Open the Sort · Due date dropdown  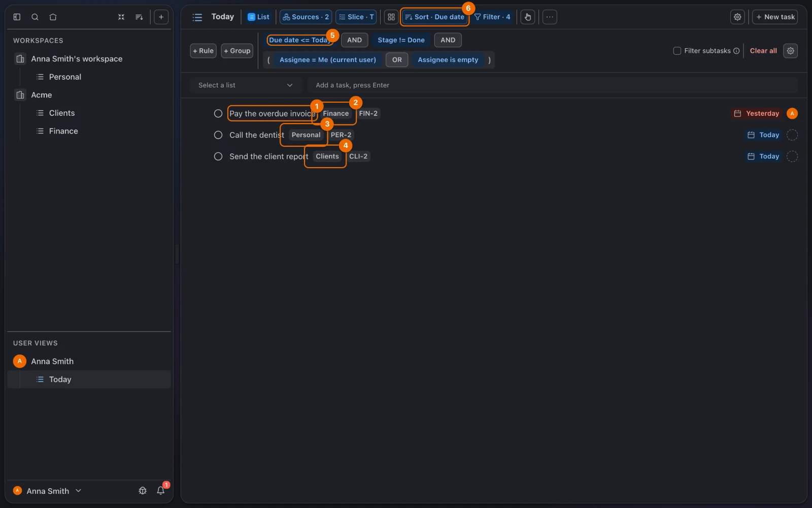pyautogui.click(x=434, y=17)
